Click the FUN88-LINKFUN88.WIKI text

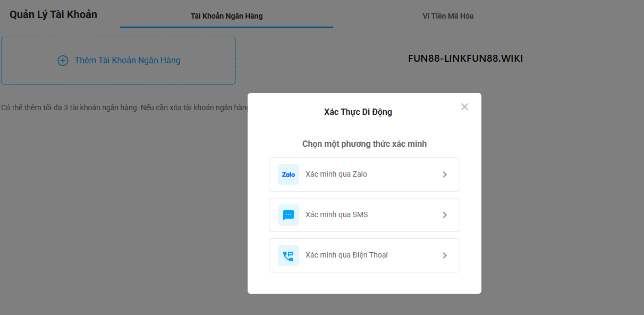[x=465, y=59]
